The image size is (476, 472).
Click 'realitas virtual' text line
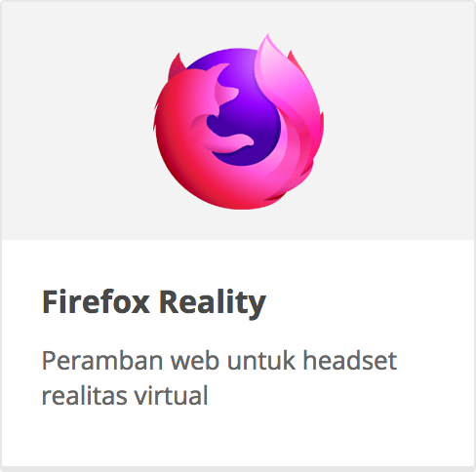click(x=125, y=396)
